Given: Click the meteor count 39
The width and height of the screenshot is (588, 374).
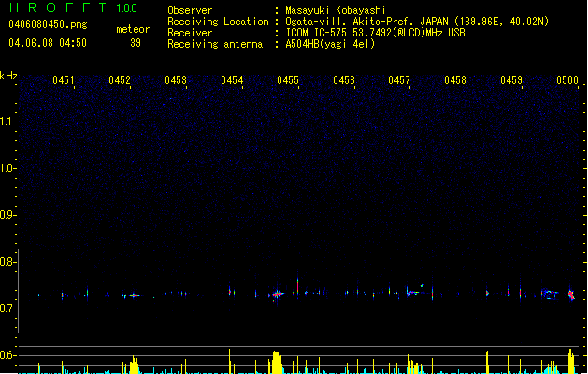Looking at the screenshot, I should [x=136, y=43].
